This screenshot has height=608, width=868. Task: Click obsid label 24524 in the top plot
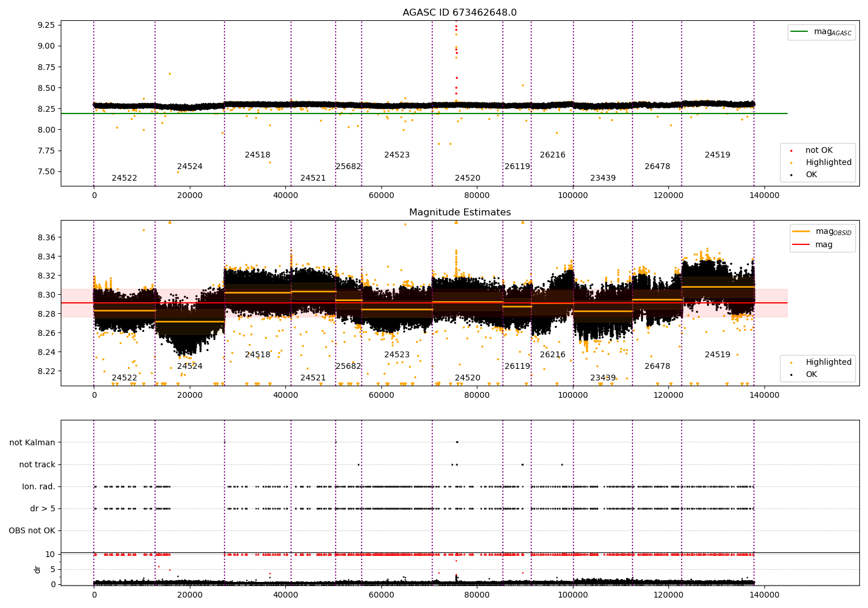(190, 166)
